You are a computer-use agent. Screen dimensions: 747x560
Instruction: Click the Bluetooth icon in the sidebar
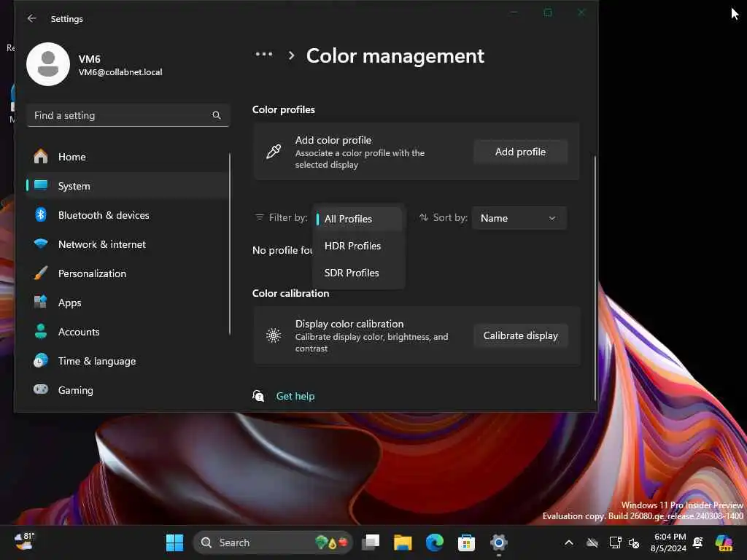click(x=41, y=215)
